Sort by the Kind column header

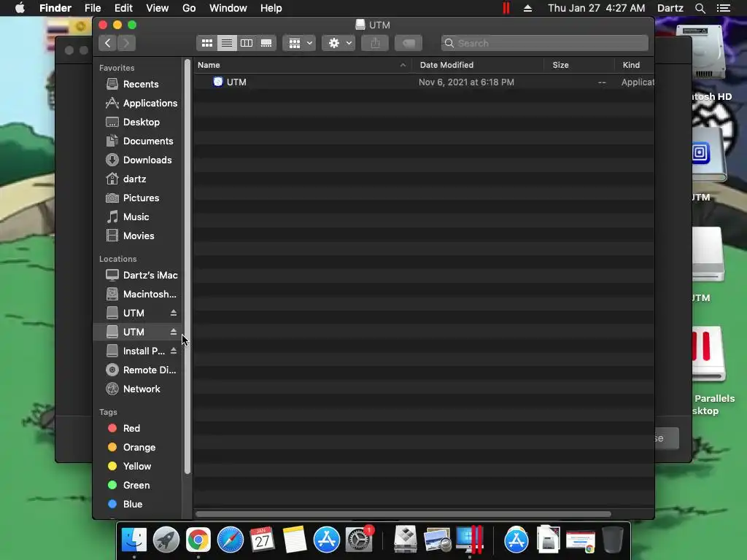(x=634, y=65)
